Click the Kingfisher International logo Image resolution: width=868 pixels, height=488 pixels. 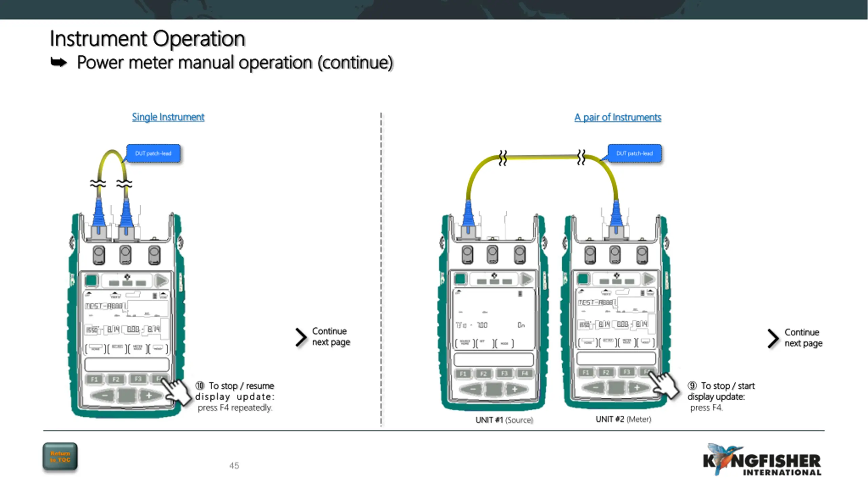tap(762, 460)
